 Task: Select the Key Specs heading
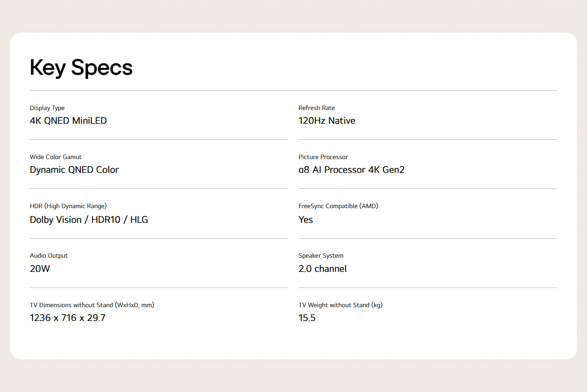(x=81, y=67)
